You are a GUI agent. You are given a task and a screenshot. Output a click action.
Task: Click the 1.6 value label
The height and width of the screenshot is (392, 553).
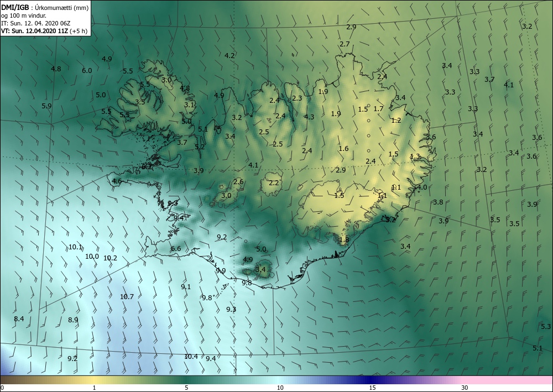343,149
